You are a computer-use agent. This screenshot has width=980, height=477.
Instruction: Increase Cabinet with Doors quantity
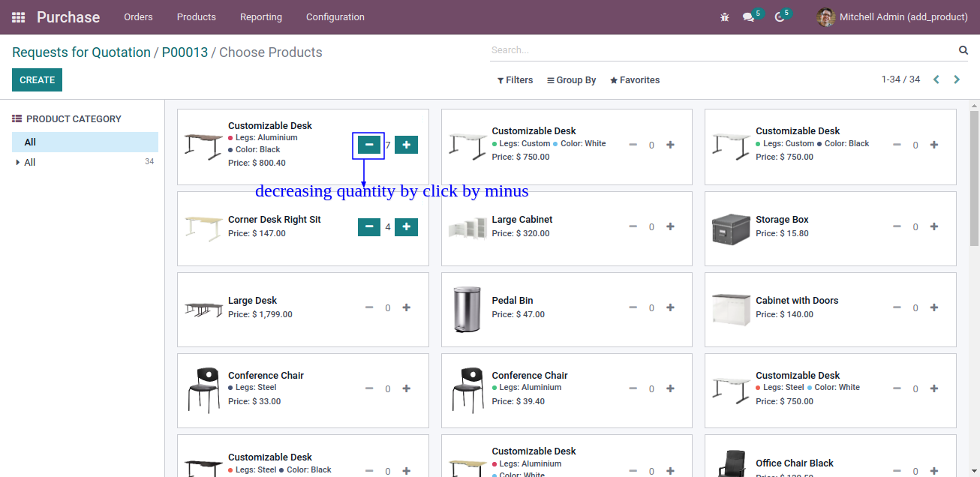(x=934, y=307)
